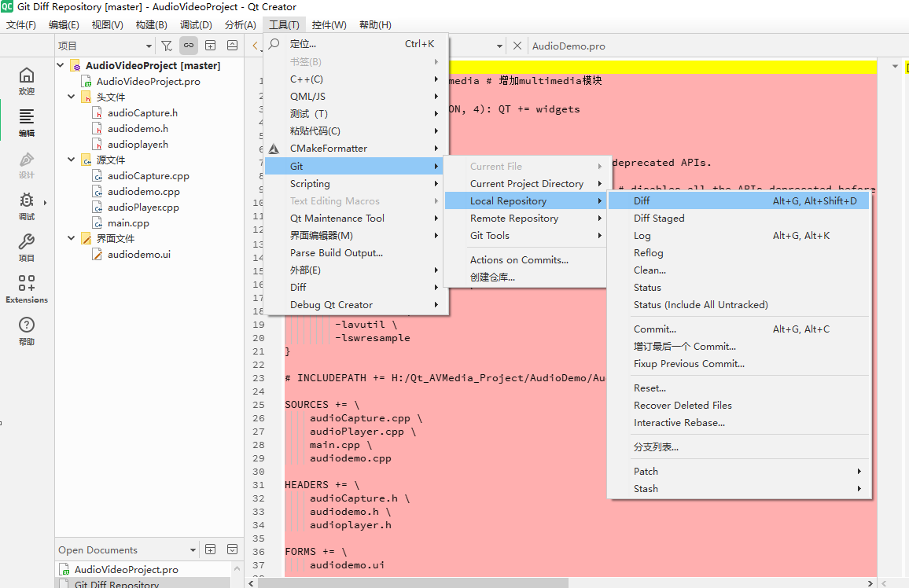Open the 工具(T) menu
The image size is (909, 588).
click(284, 25)
